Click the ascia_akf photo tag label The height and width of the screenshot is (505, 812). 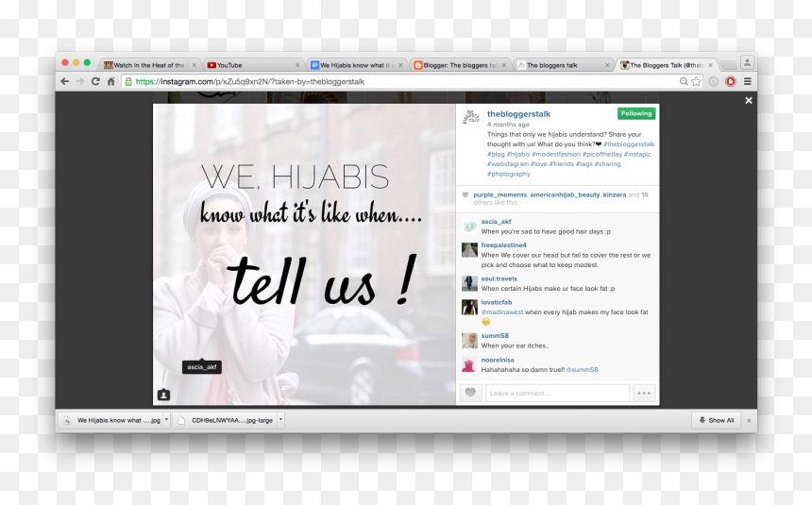pyautogui.click(x=202, y=366)
